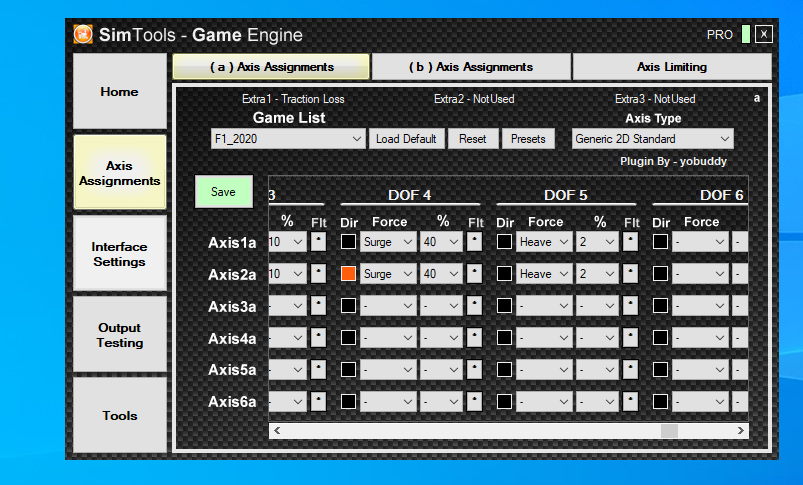The image size is (803, 485).
Task: Click Axis4a DOF 5 Flt filter button
Action: [630, 338]
